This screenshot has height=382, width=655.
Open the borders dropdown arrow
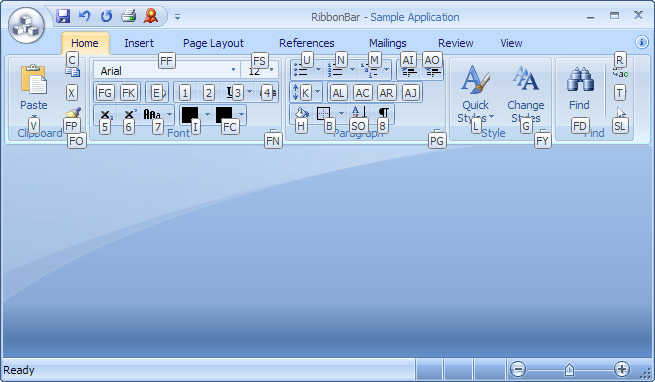[x=341, y=113]
